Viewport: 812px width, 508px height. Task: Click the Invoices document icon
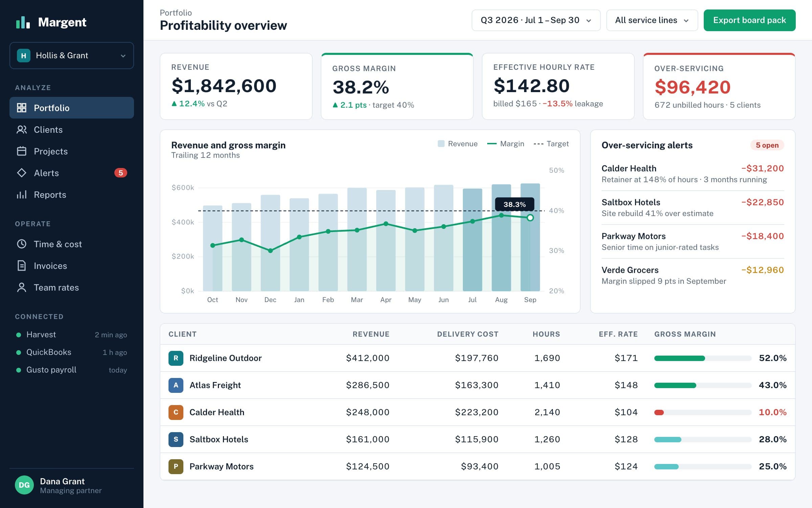22,266
